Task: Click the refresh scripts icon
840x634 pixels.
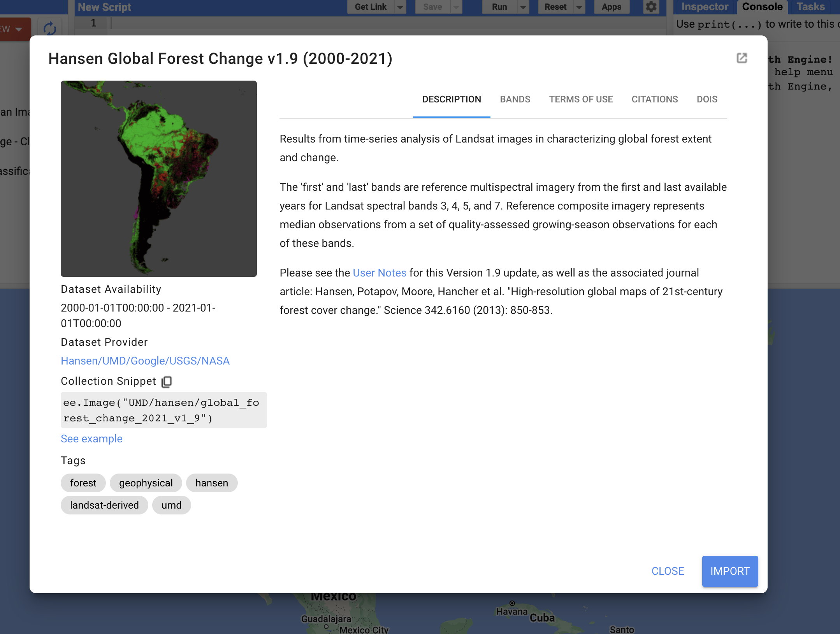Action: (x=49, y=28)
